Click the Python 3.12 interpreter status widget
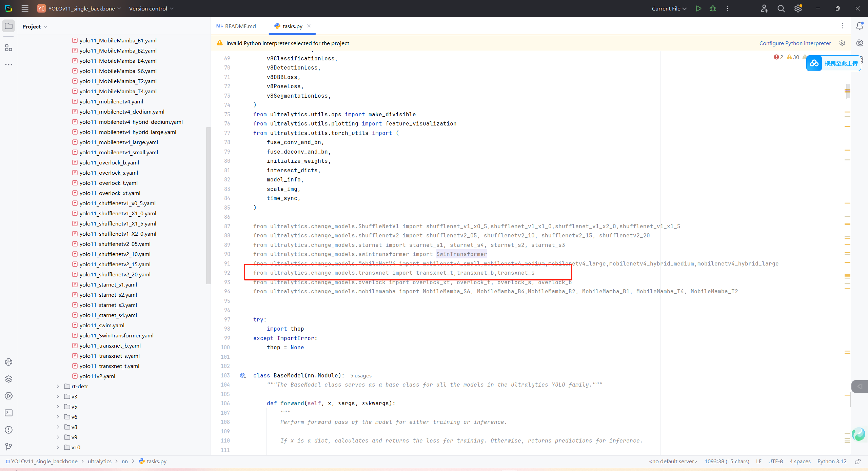868x471 pixels. [x=832, y=461]
